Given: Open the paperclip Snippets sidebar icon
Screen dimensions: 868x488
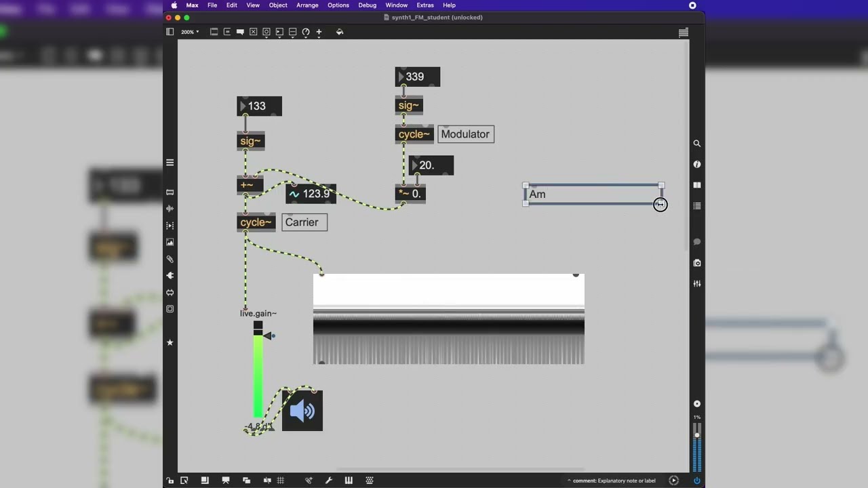Looking at the screenshot, I should [170, 259].
